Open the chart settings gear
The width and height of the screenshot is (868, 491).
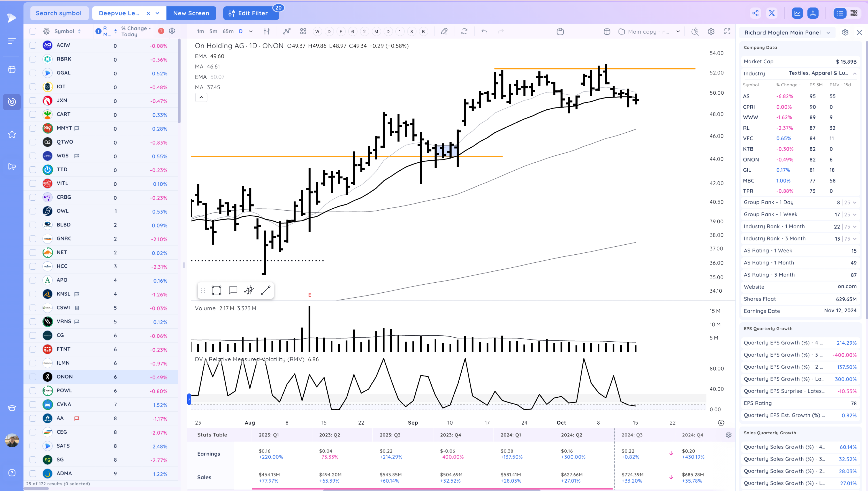[711, 31]
